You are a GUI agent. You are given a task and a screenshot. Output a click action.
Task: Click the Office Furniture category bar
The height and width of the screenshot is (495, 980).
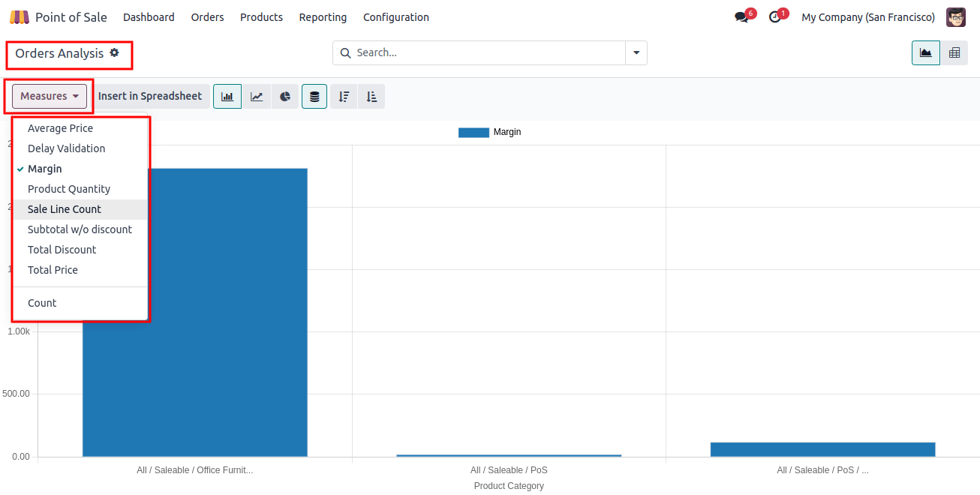click(195, 312)
